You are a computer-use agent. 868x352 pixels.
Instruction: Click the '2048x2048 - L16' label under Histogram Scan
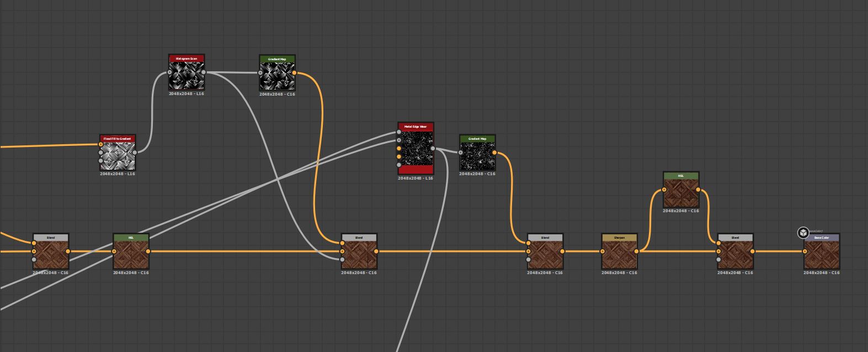(x=187, y=94)
